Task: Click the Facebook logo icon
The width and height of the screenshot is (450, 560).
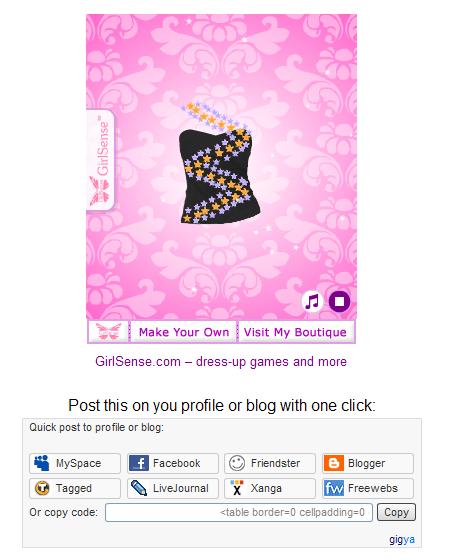Action: pos(139,463)
